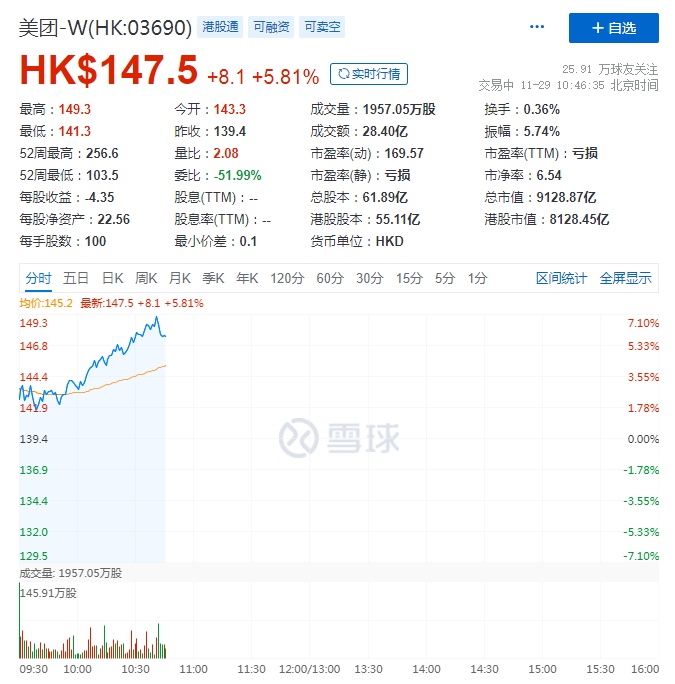675x684 pixels.
Task: Click the blue price line peak in chart
Action: (x=157, y=318)
